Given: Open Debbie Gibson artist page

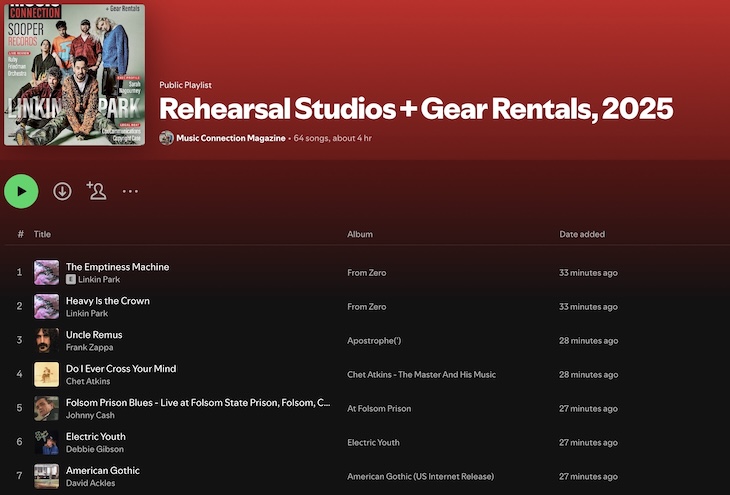Looking at the screenshot, I should click(x=95, y=449).
